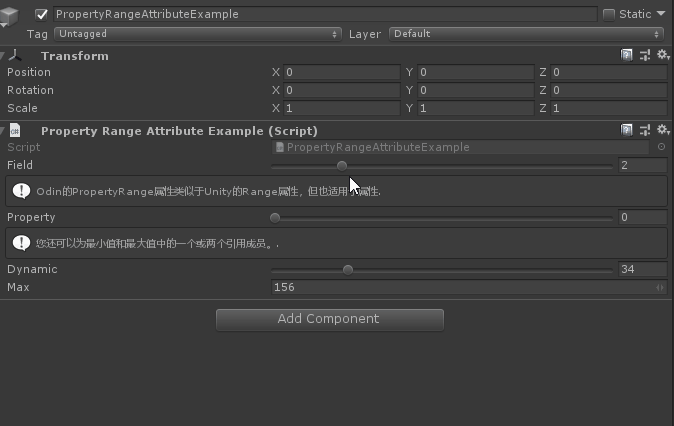Collapse the Property Range Attribute Example header
674x426 pixels.
(5, 130)
